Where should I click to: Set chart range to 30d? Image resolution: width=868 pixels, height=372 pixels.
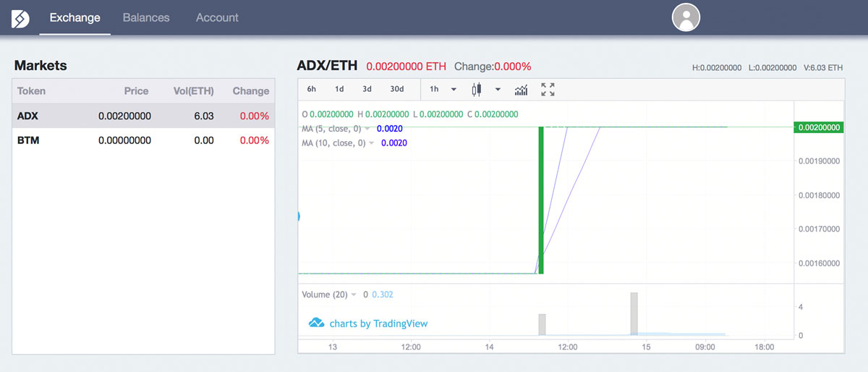click(396, 90)
